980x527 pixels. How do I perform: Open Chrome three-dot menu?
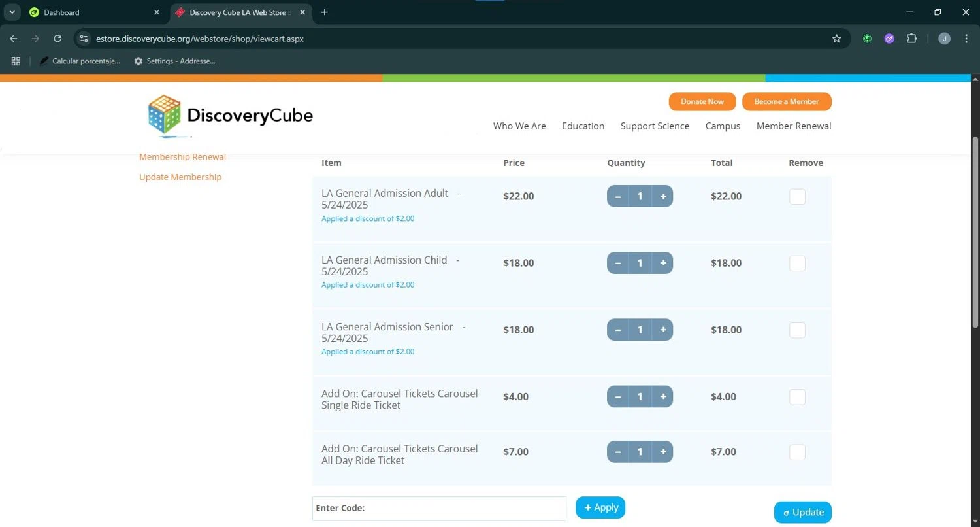click(966, 39)
